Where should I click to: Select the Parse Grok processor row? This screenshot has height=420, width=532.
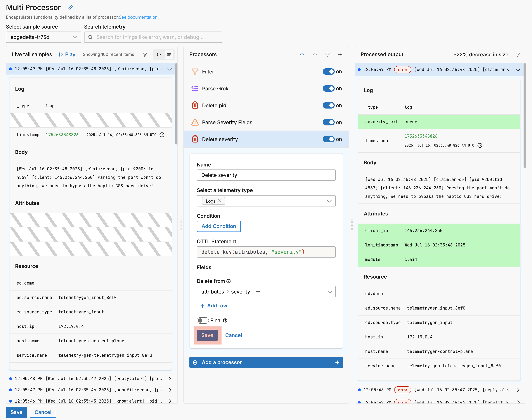pyautogui.click(x=266, y=88)
